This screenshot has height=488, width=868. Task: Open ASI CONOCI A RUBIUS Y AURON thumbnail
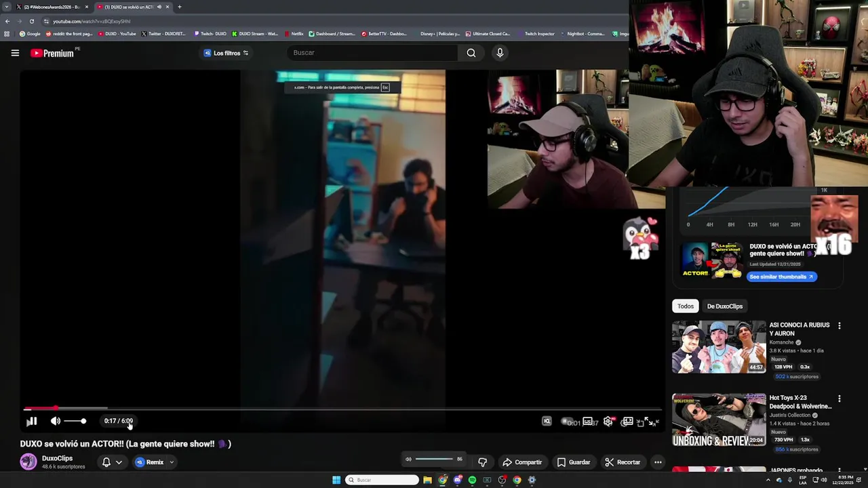pyautogui.click(x=719, y=347)
